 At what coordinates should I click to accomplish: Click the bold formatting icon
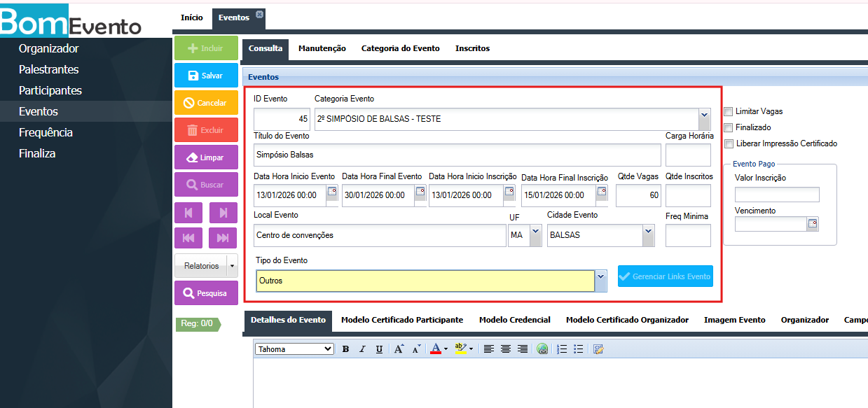pos(345,349)
